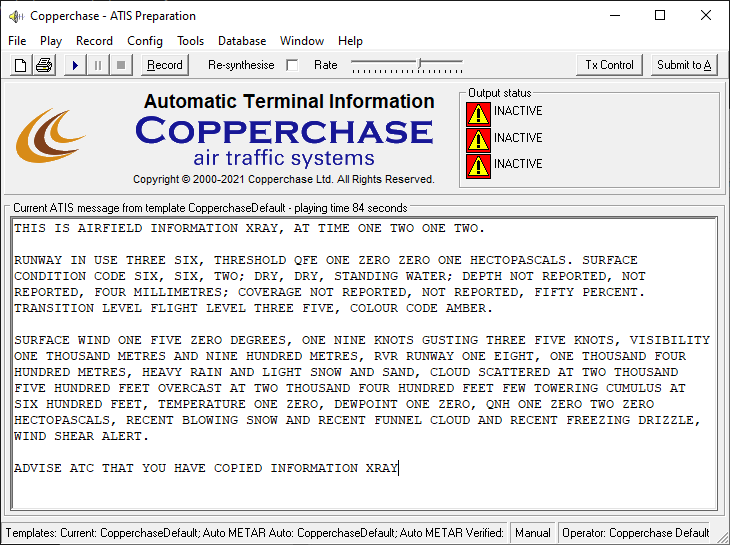Click the Record toolbar button

[x=165, y=65]
